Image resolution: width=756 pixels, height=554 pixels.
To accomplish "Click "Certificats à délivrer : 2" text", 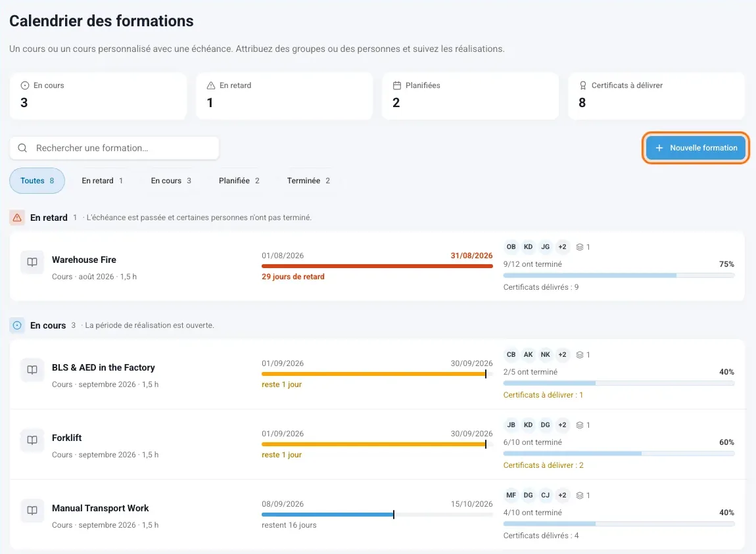I will pyautogui.click(x=544, y=465).
